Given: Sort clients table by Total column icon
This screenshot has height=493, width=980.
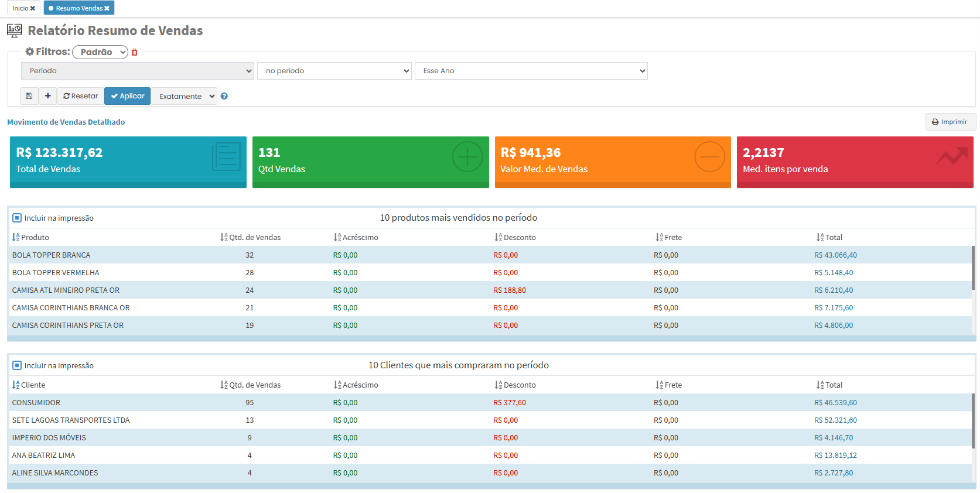Looking at the screenshot, I should [820, 385].
